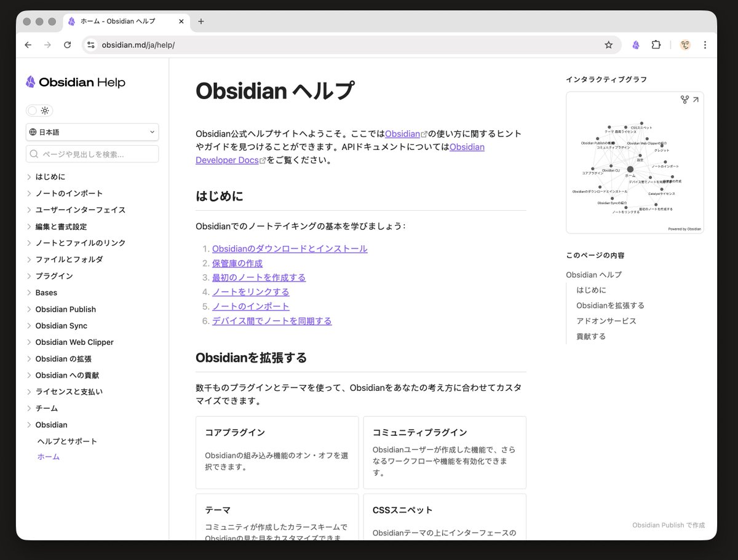The height and width of the screenshot is (560, 738).
Task: Open the テーマ card
Action: point(277,517)
